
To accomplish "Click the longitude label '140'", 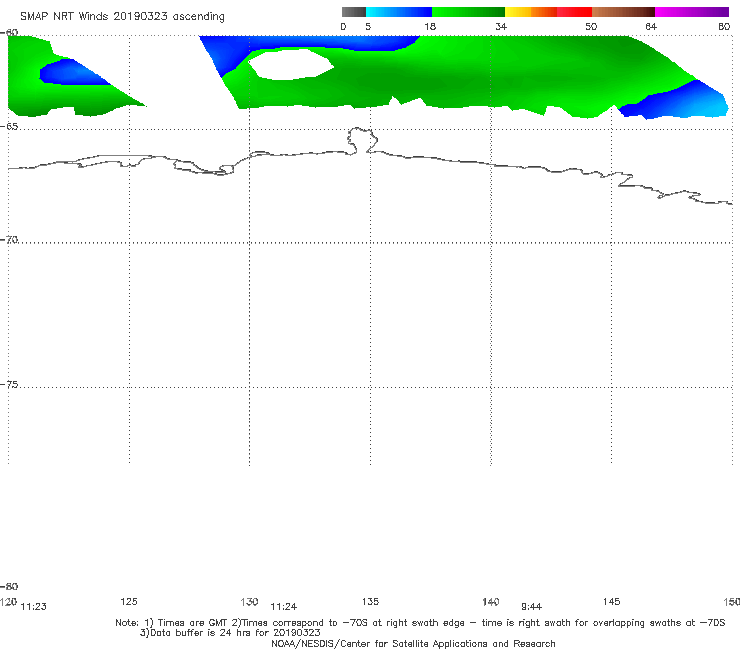I will [x=491, y=601].
